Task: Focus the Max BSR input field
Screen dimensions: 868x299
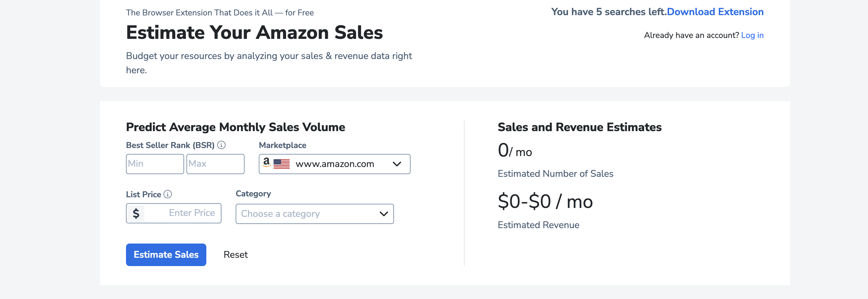Action: click(x=215, y=164)
